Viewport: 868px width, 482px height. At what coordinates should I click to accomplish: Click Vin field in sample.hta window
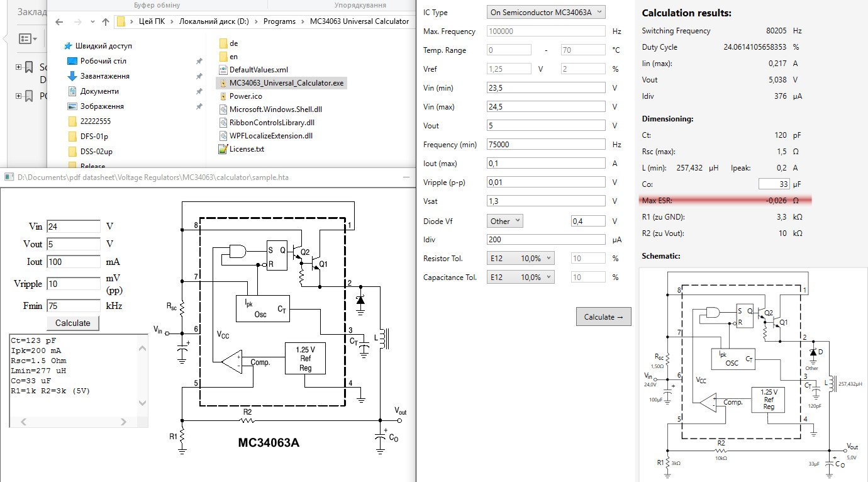[74, 227]
